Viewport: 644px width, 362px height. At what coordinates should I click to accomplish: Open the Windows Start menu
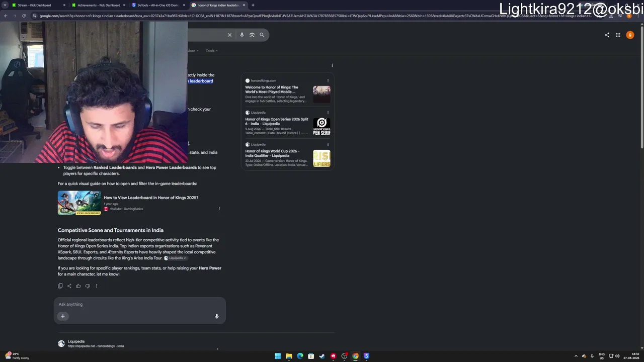pos(278,356)
